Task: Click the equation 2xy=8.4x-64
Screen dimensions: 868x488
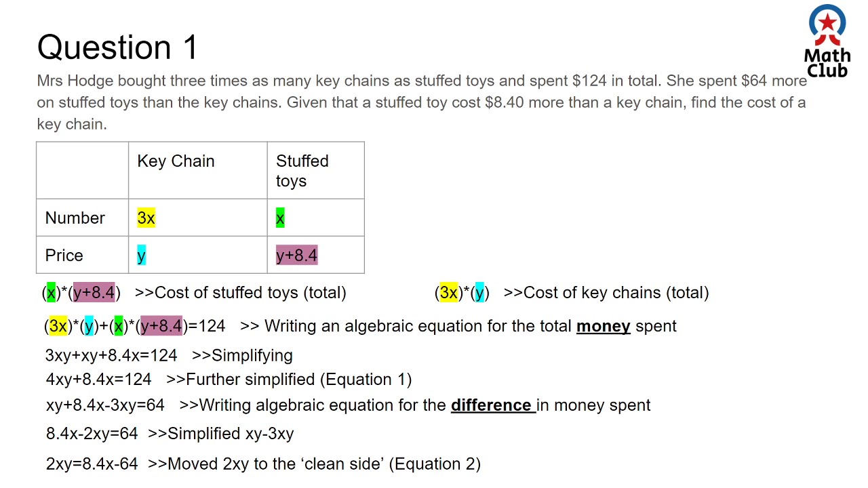Action: tap(92, 464)
